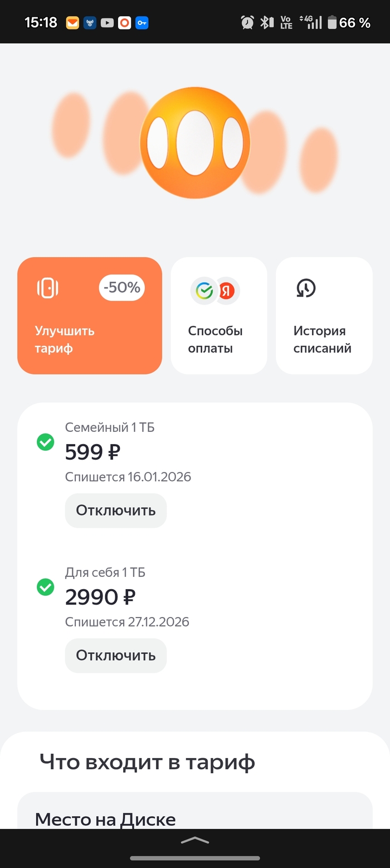Tap the Что входит в тариф heading
The width and height of the screenshot is (390, 868).
coord(147,762)
